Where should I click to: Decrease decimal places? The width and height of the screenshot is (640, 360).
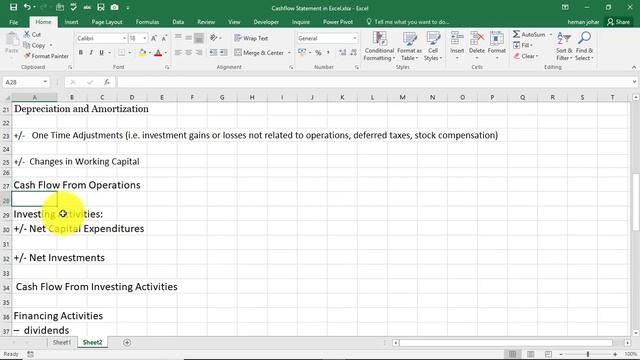coord(353,53)
